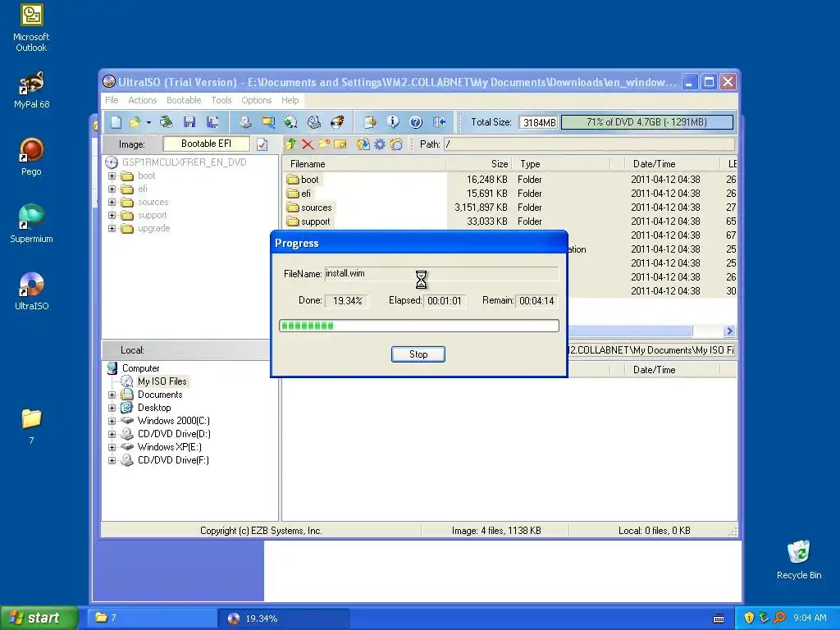Click the Compress ISO toolbar icon
This screenshot has height=630, width=840.
[x=268, y=122]
